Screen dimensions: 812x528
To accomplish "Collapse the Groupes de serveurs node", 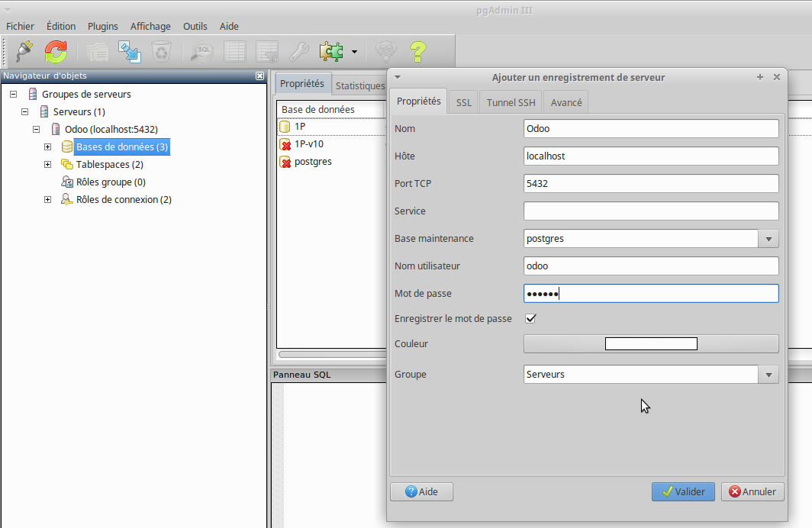I will [14, 94].
